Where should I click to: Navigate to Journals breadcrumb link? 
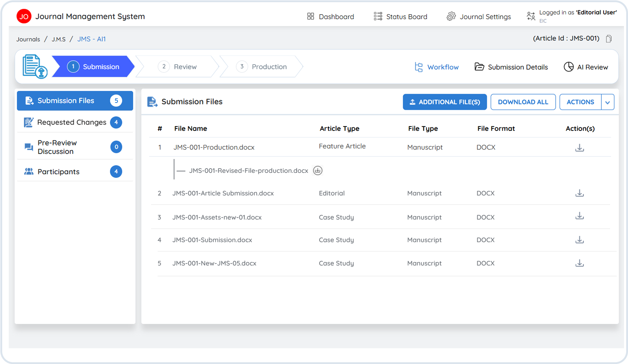28,39
